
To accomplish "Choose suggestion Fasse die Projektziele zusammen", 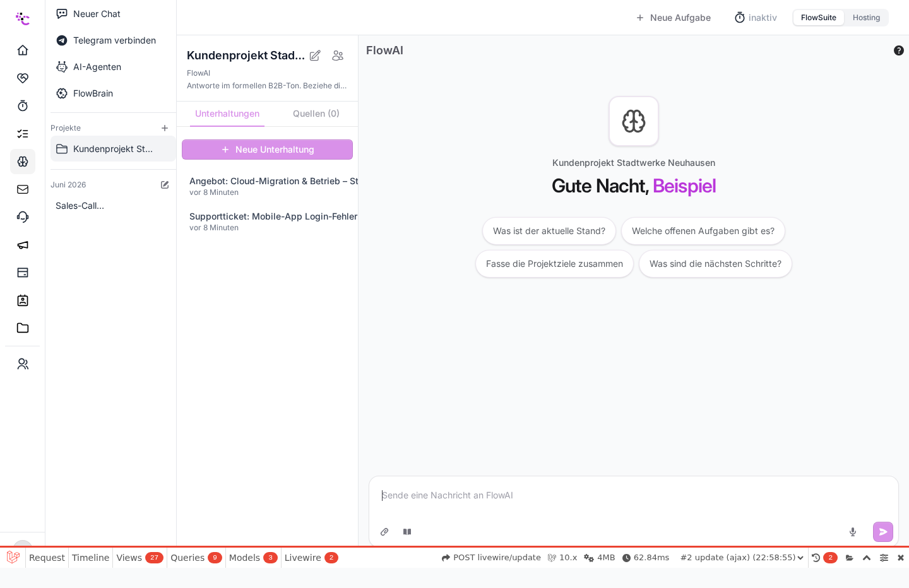I will click(554, 264).
